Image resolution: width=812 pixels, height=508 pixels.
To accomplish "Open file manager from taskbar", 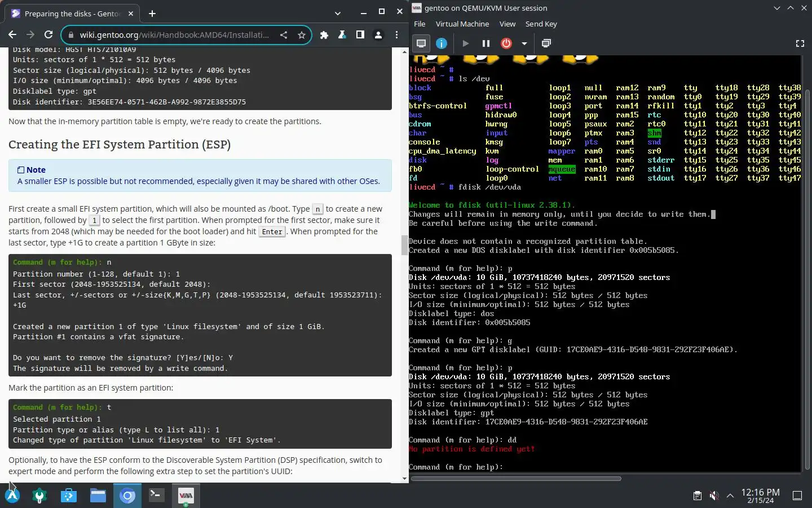I will pyautogui.click(x=98, y=496).
